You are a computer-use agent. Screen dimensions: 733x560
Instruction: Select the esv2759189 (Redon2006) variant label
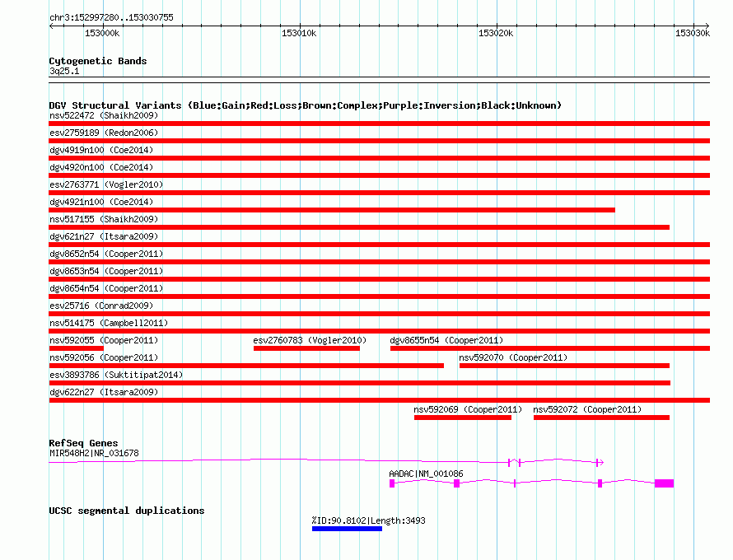click(x=104, y=133)
